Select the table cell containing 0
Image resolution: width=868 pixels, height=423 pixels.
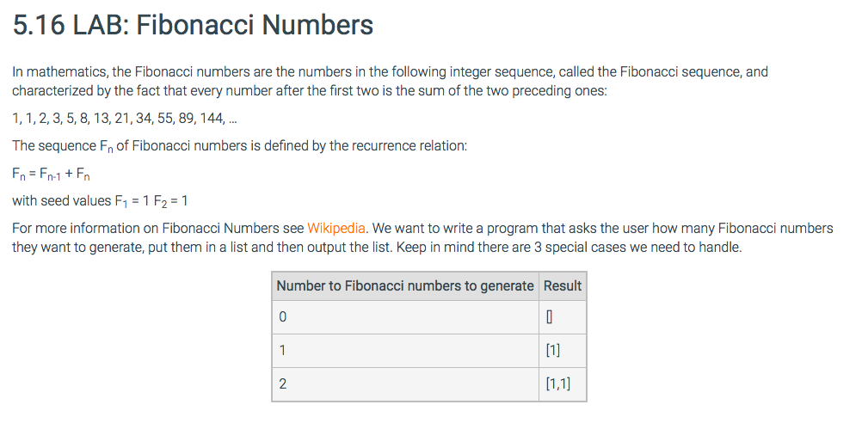point(405,317)
